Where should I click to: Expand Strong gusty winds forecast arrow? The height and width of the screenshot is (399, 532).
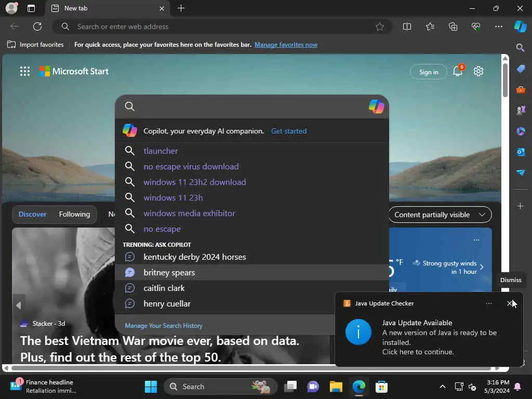click(x=482, y=267)
